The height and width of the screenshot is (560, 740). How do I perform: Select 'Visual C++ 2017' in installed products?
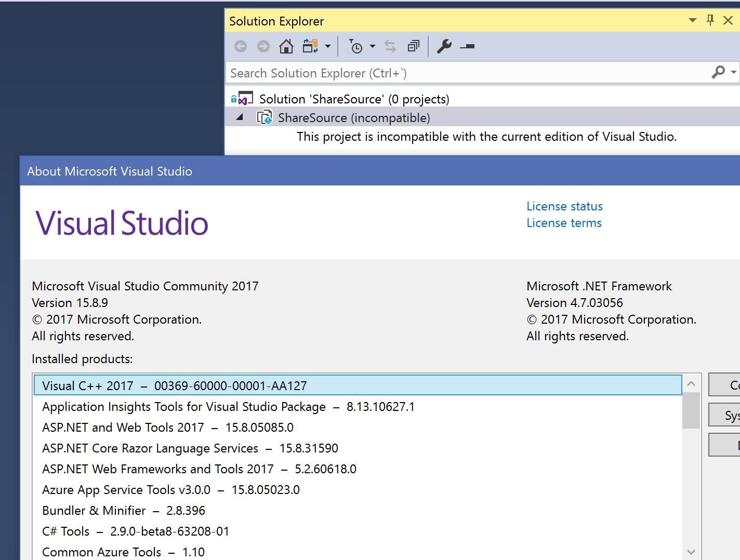coord(174,385)
